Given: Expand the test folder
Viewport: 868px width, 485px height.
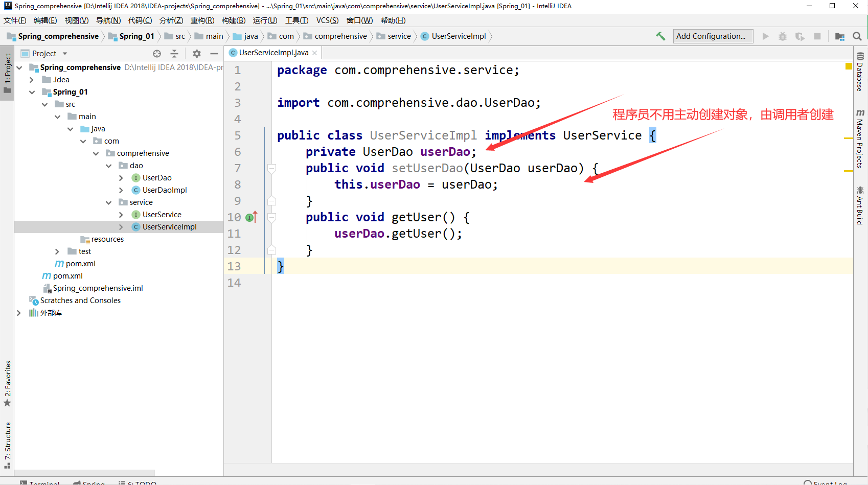Looking at the screenshot, I should (x=57, y=251).
